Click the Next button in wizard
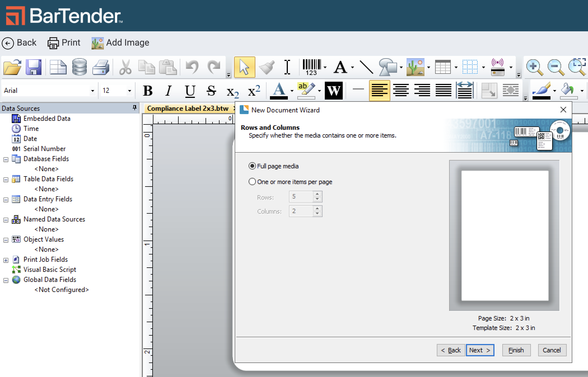The width and height of the screenshot is (588, 377). click(480, 350)
